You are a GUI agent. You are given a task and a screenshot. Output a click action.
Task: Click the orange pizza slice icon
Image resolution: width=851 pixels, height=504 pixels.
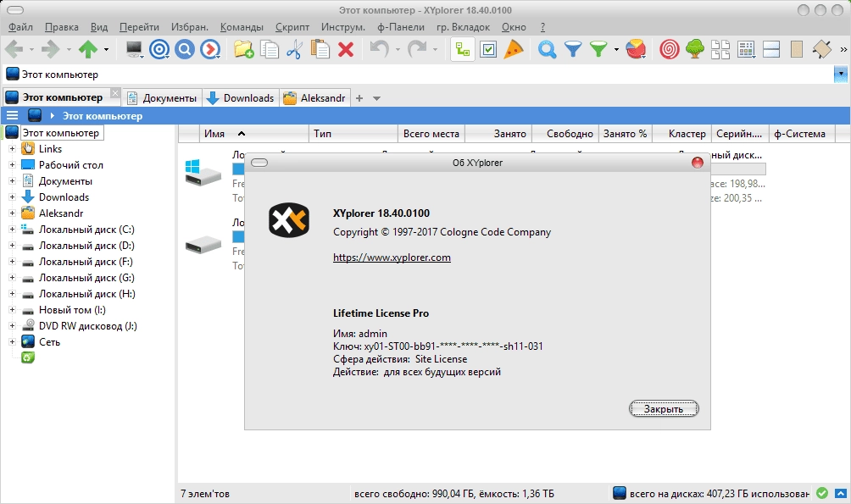pos(514,49)
